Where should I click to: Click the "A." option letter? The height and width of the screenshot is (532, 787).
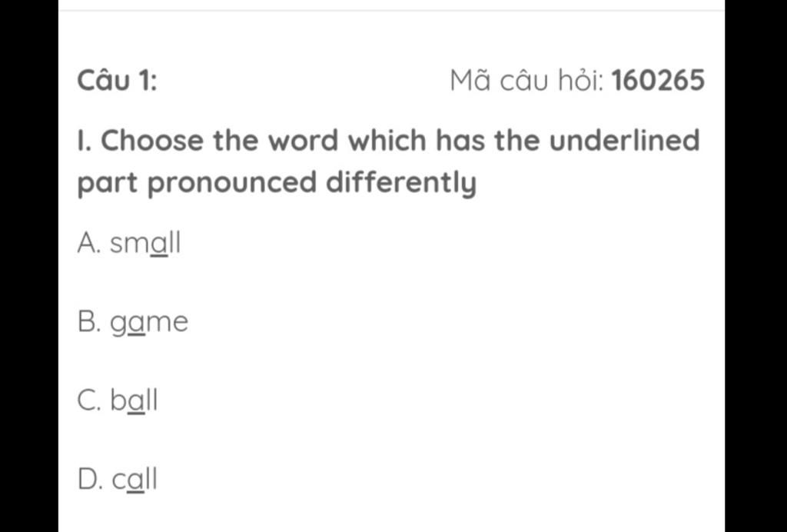point(91,243)
